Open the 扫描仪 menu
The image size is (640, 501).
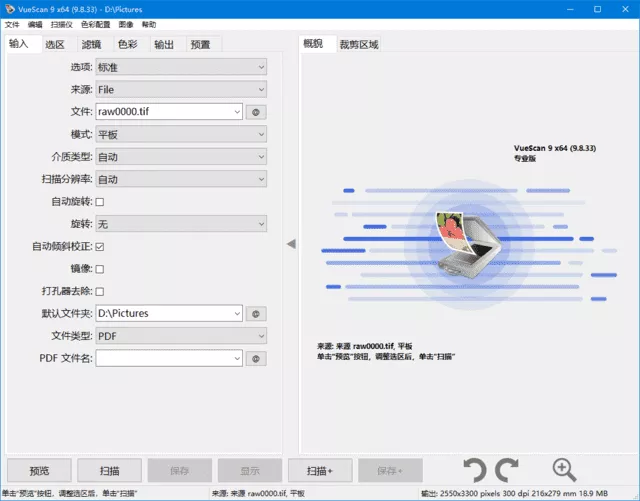point(62,22)
